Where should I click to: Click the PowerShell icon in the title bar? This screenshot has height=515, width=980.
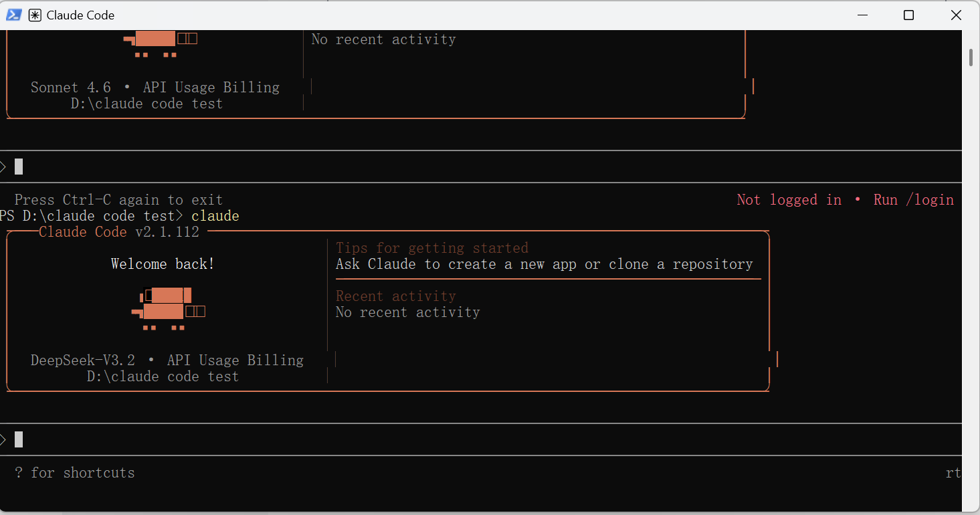tap(13, 15)
